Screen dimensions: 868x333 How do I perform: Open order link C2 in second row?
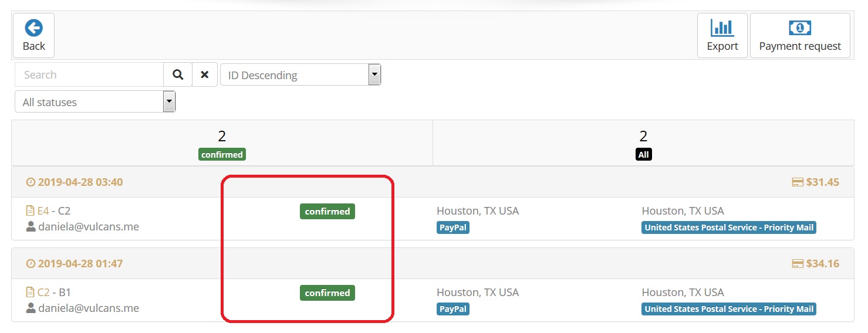(43, 293)
